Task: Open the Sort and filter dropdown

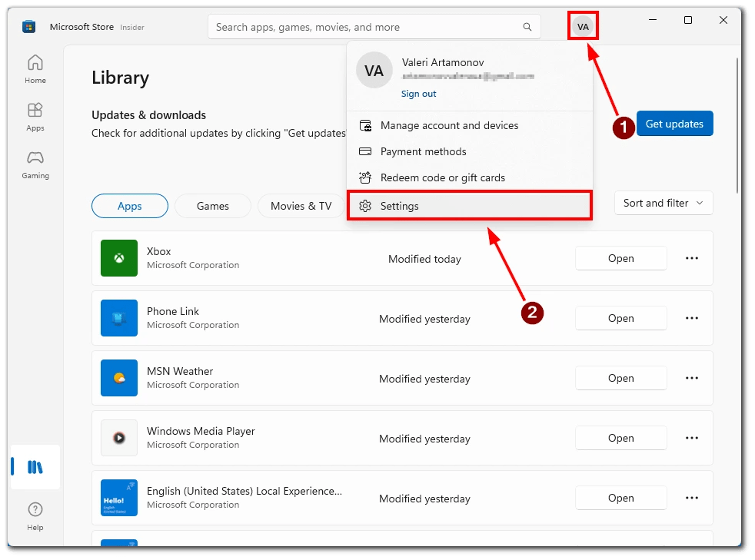Action: point(663,203)
